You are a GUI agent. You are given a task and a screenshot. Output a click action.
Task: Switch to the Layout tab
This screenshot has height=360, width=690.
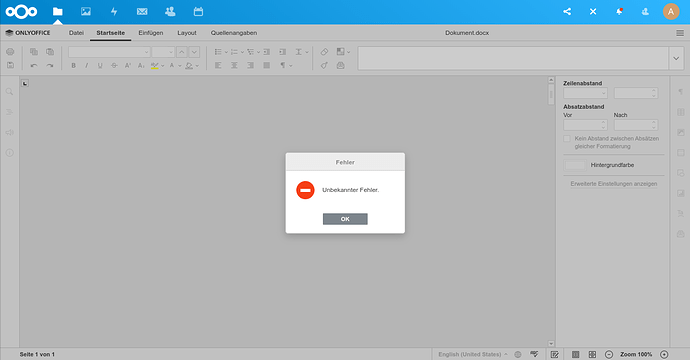coord(187,33)
